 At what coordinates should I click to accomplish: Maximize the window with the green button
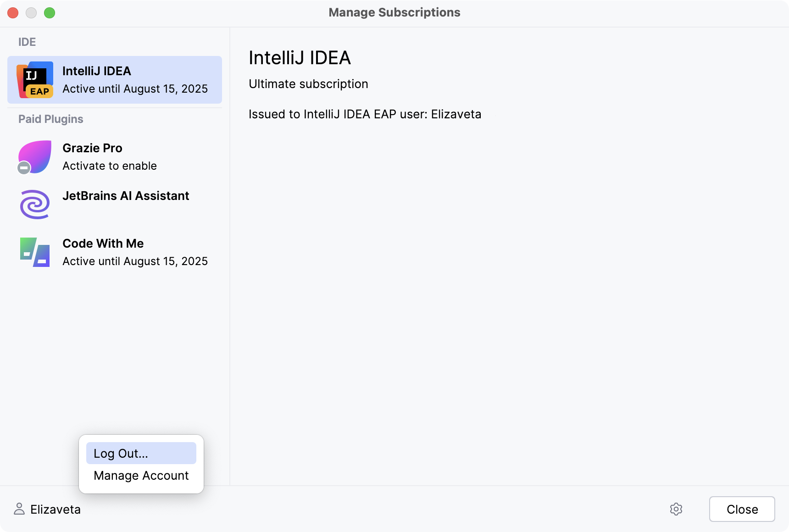tap(50, 13)
